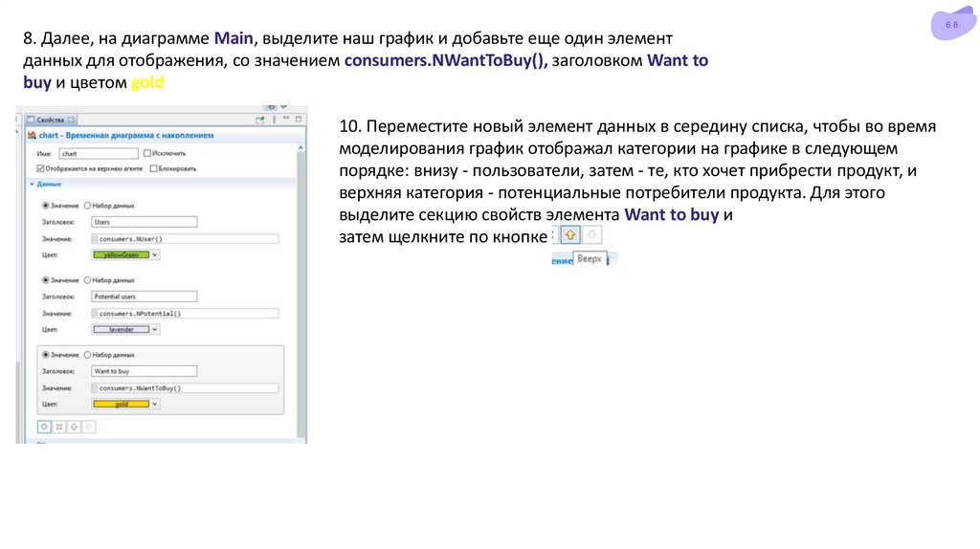Click the add data item button
This screenshot has height=549, width=980.
click(x=44, y=427)
